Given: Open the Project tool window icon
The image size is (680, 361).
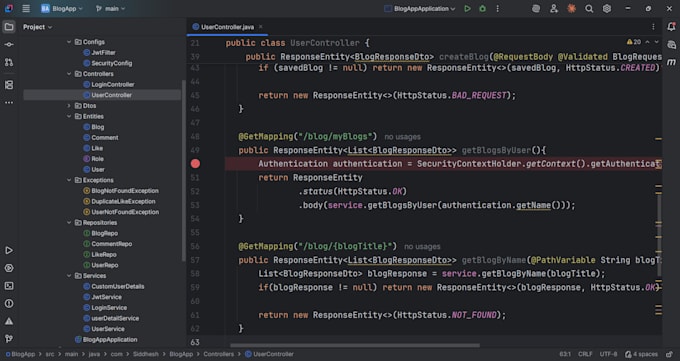Looking at the screenshot, I should point(9,27).
